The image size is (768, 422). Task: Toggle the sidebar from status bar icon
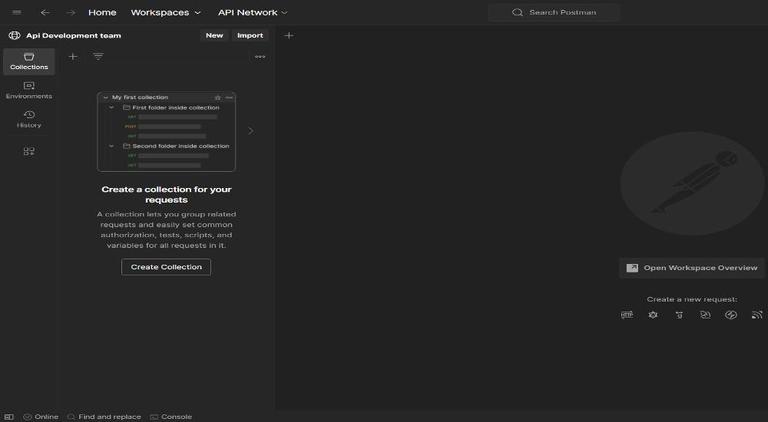point(9,417)
